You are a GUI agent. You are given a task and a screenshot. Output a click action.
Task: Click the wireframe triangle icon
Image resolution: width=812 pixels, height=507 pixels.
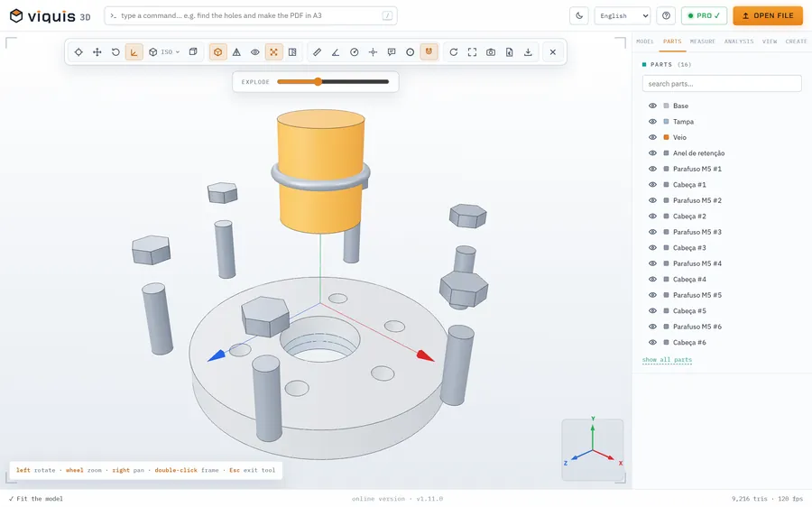coord(236,51)
